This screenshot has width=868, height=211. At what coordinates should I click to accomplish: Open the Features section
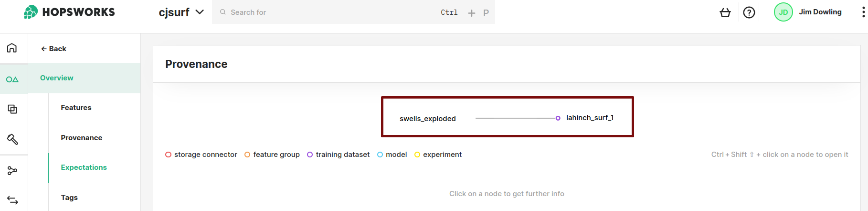point(76,108)
